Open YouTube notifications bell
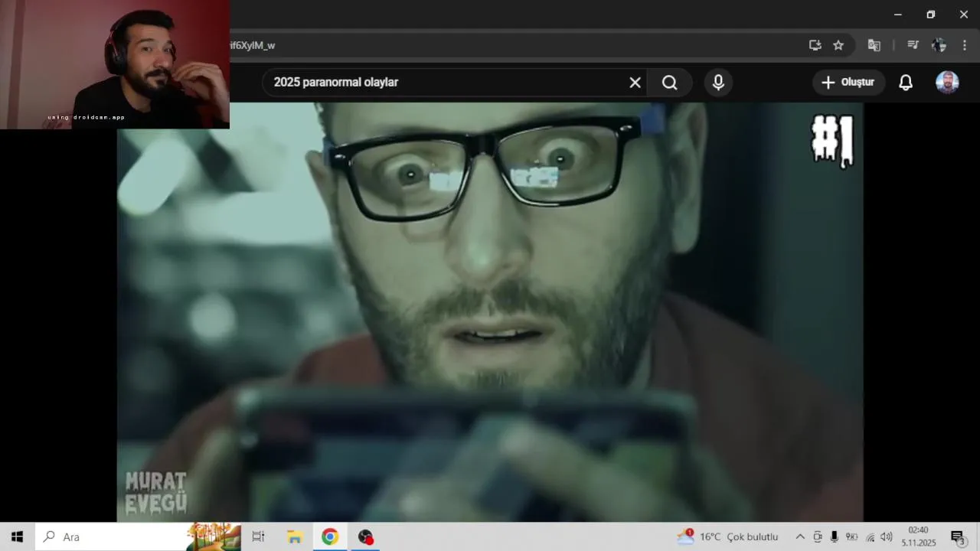This screenshot has height=551, width=980. [x=906, y=83]
